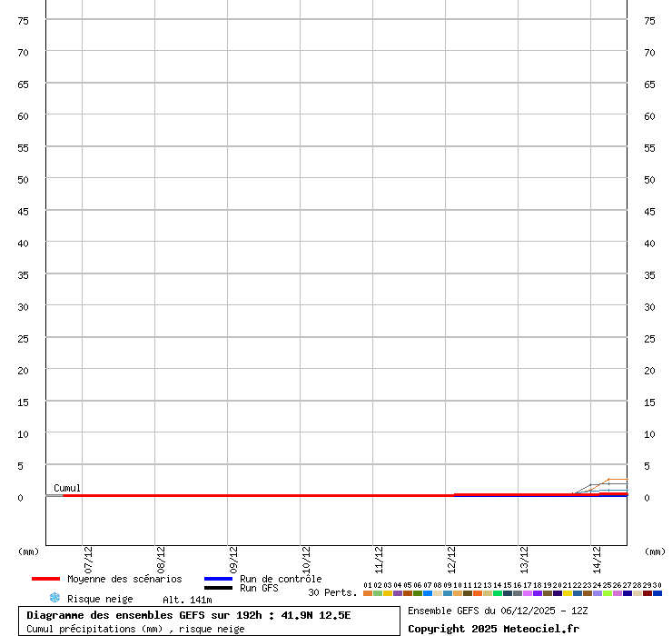Click the Alt. 141m altitude label

pos(187,599)
